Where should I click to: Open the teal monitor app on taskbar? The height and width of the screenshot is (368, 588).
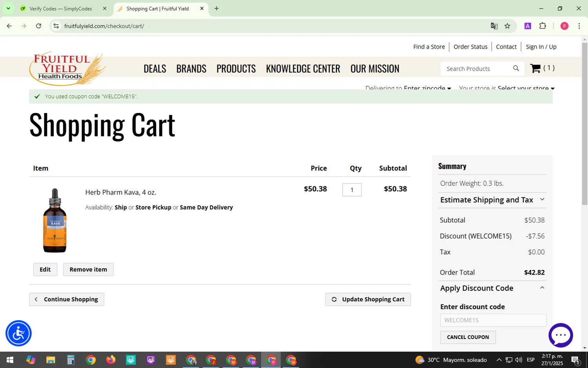[x=131, y=360]
